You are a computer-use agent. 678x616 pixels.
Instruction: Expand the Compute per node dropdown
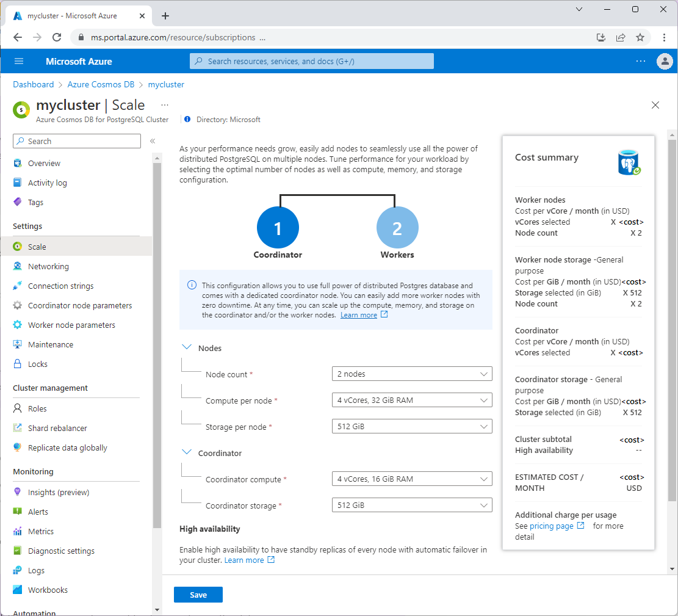(x=411, y=400)
